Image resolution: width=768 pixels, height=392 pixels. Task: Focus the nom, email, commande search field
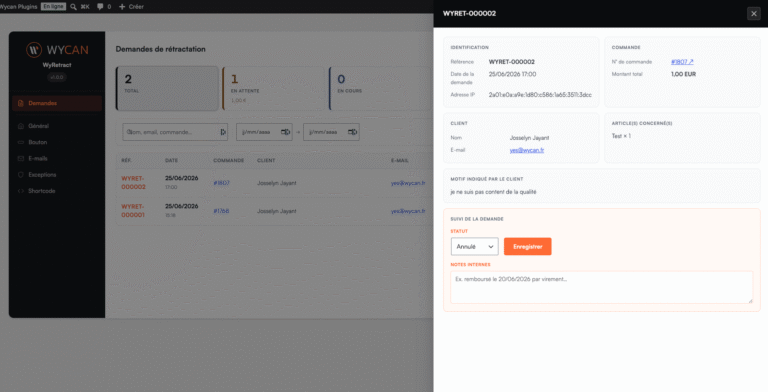[175, 132]
